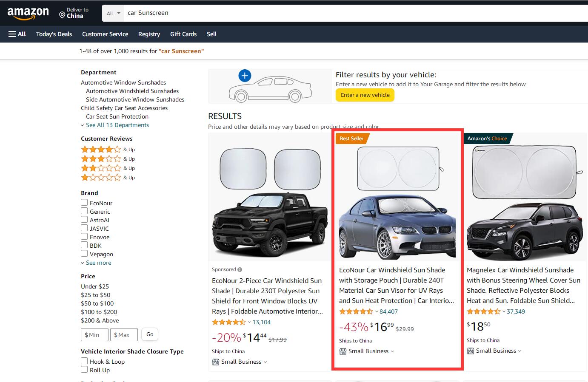588x382 pixels.
Task: Open Gift Cards
Action: [x=183, y=34]
